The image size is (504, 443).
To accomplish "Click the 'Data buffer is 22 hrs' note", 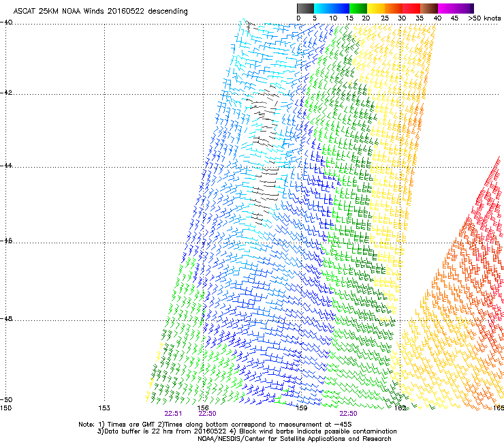I will coord(247,431).
